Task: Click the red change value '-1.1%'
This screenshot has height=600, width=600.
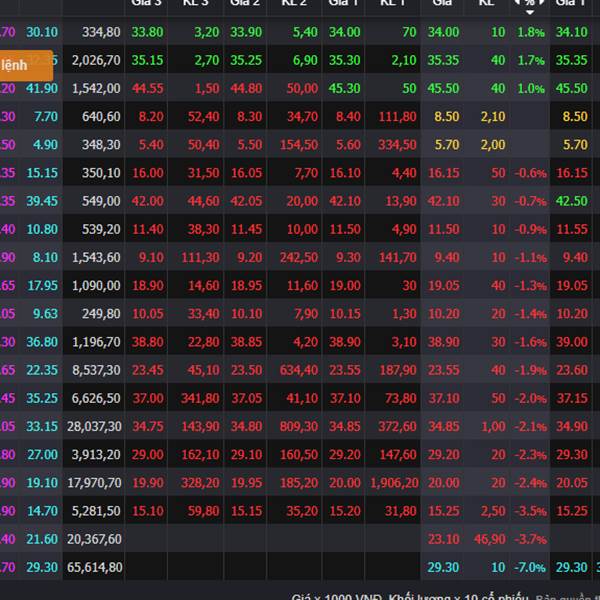Action: (530, 258)
